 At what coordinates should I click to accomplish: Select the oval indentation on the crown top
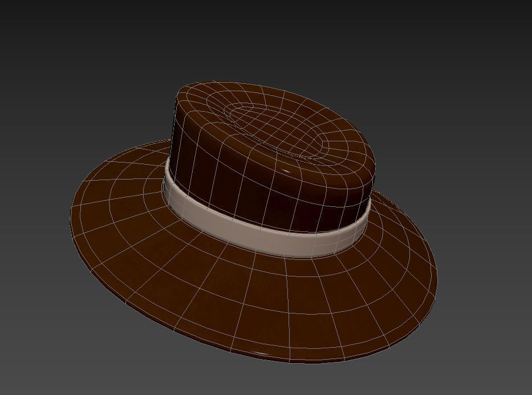(x=277, y=132)
